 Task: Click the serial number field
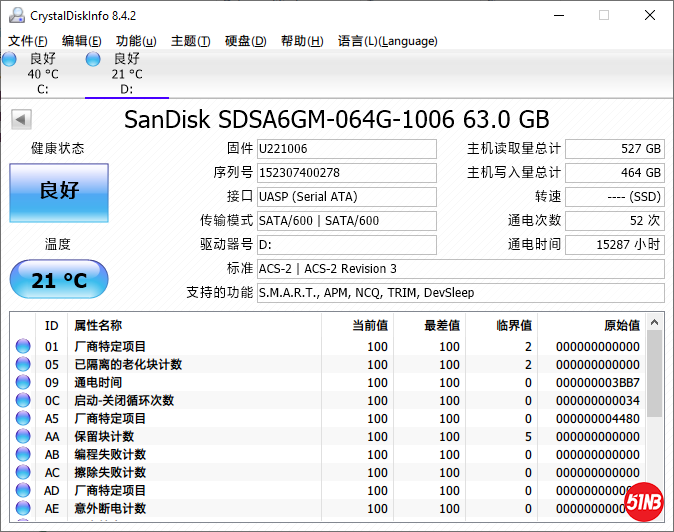(x=346, y=173)
